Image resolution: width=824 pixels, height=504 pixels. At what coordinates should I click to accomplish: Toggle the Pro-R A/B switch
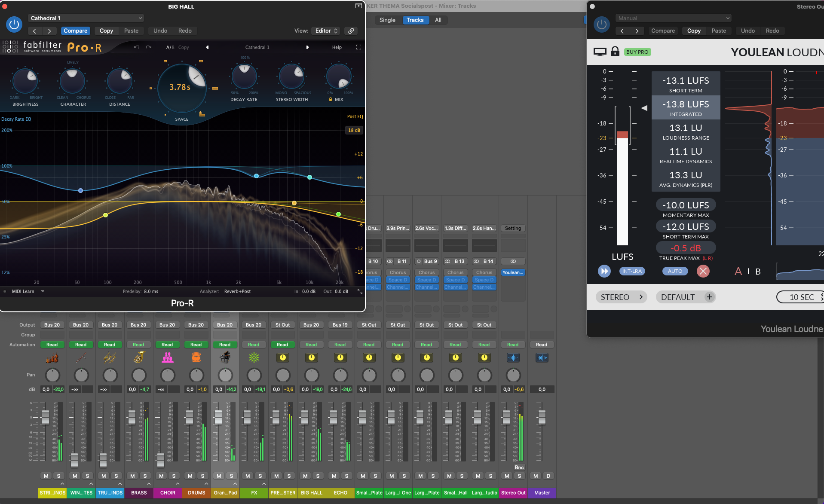click(170, 47)
